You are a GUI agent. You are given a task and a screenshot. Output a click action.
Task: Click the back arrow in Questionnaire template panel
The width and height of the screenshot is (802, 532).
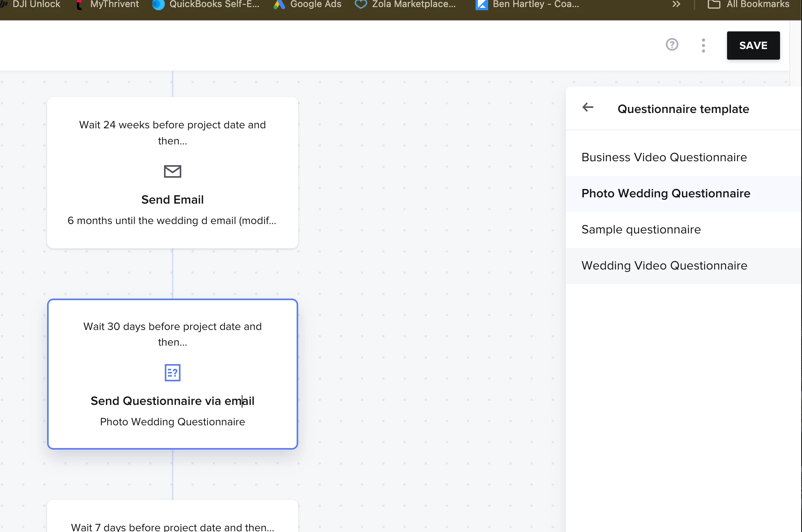click(x=587, y=107)
